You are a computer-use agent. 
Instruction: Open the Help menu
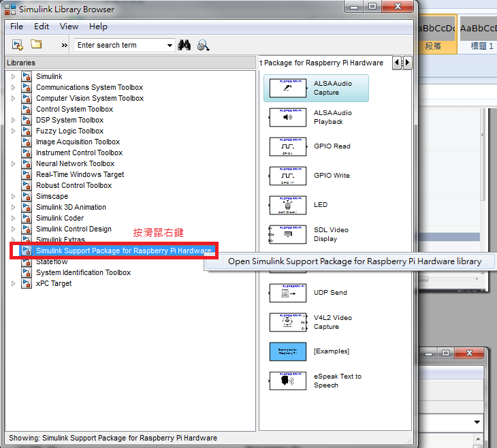click(x=98, y=27)
